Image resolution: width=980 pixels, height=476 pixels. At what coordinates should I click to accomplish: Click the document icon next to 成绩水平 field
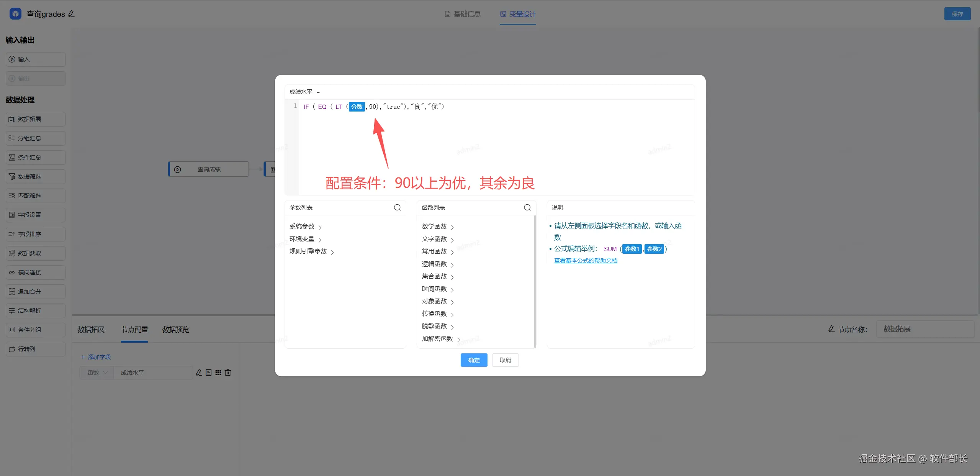click(x=209, y=373)
